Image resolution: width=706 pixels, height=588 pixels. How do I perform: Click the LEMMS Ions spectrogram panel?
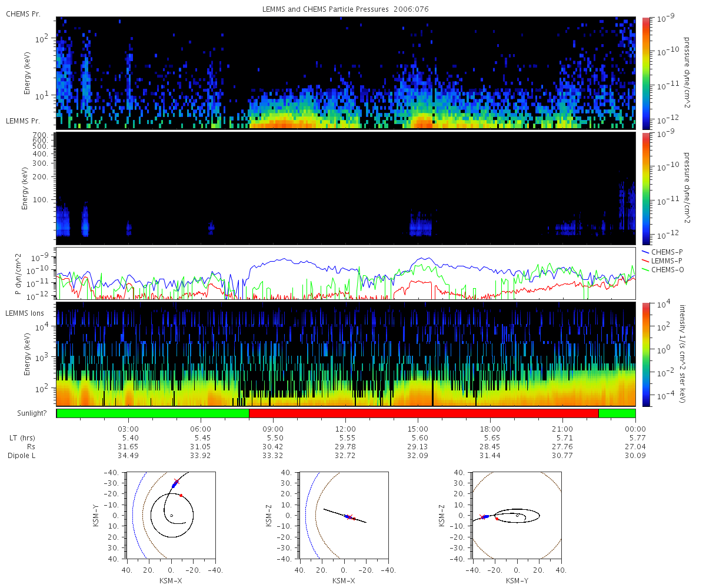[x=346, y=354]
